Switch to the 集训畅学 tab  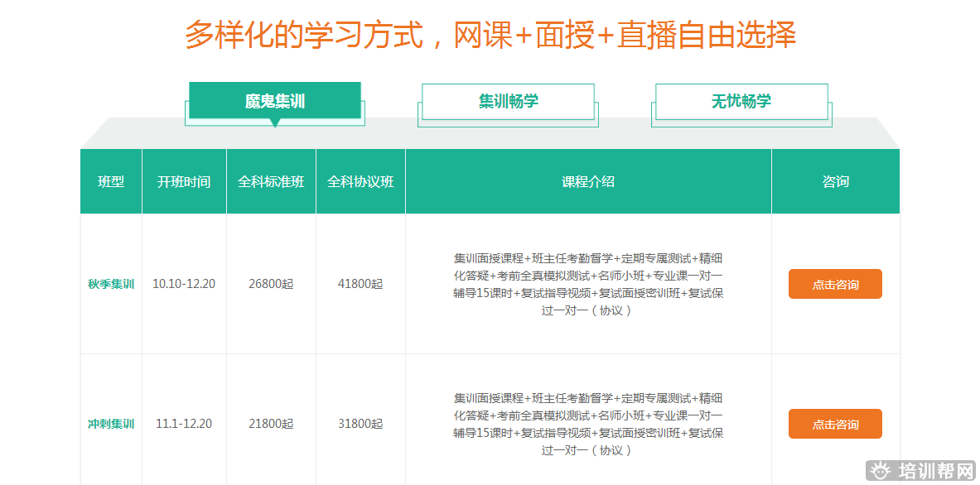point(508,101)
